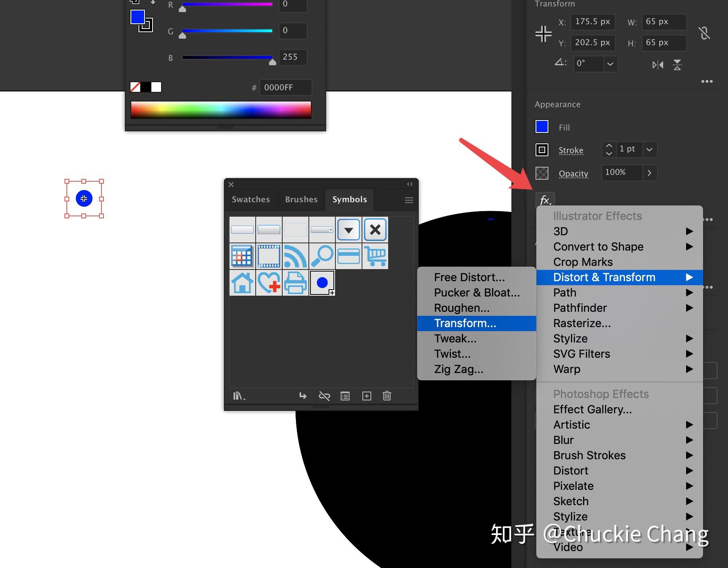Image resolution: width=728 pixels, height=568 pixels.
Task: Click the X position field
Action: pyautogui.click(x=592, y=22)
